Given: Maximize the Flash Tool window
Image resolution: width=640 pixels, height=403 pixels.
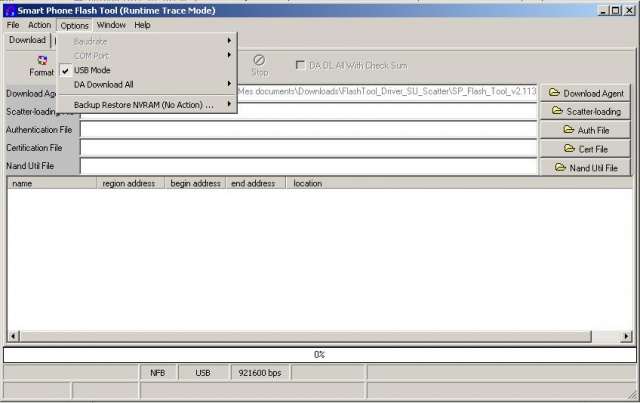Looking at the screenshot, I should [x=616, y=11].
